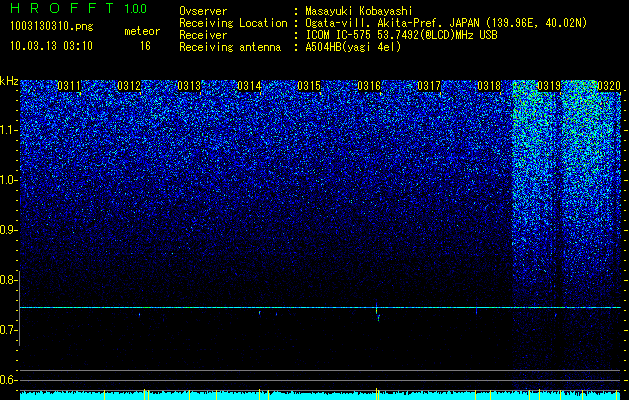629x400 pixels.
Task: Click the 1.0 kHz axis label
Action: pos(9,180)
